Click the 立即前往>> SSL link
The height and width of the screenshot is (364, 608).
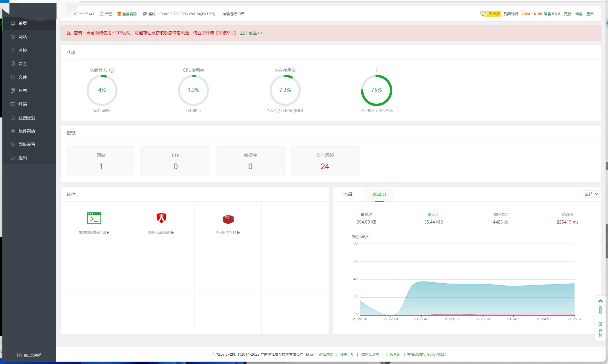pyautogui.click(x=251, y=33)
